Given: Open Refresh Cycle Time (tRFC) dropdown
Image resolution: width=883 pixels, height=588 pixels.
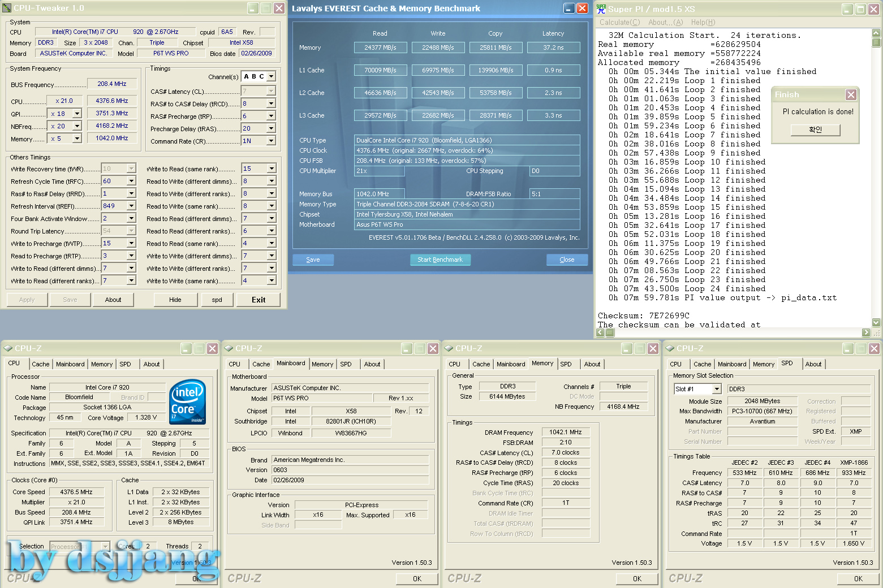Looking at the screenshot, I should pyautogui.click(x=131, y=181).
